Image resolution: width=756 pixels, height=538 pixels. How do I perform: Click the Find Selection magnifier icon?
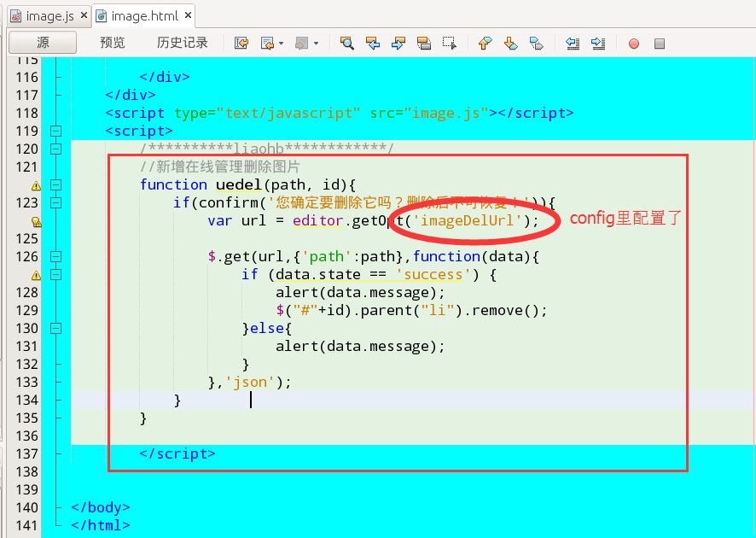pyautogui.click(x=346, y=44)
